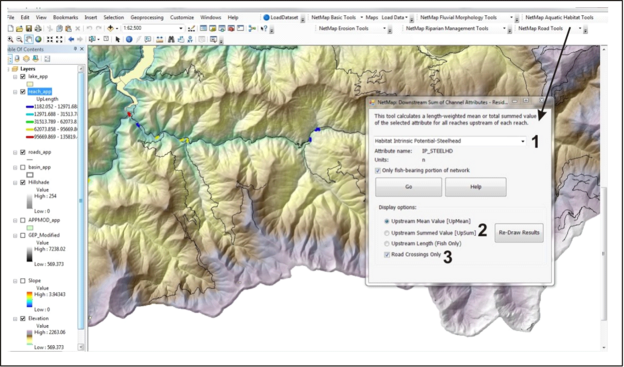Select the Identify info tool
Image resolution: width=624 pixels, height=367 pixels.
pyautogui.click(x=129, y=39)
